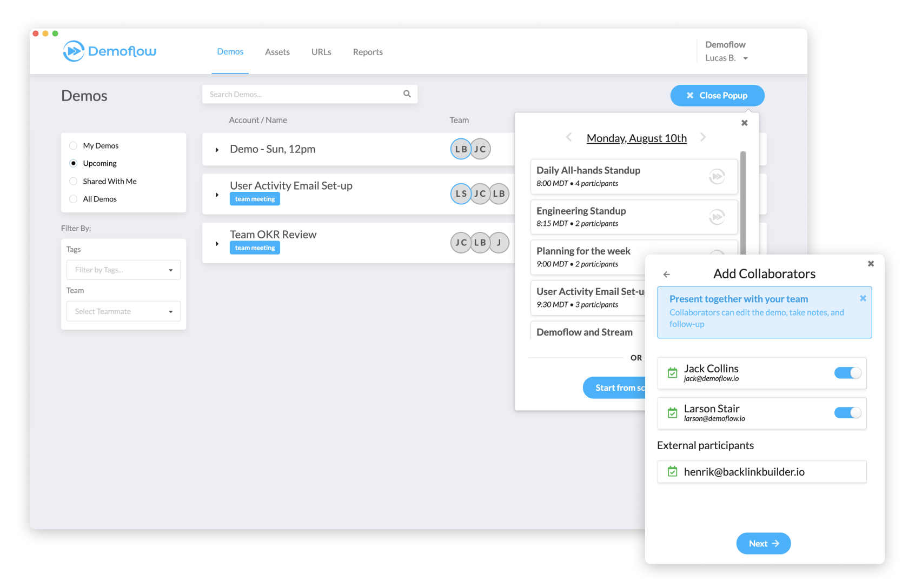The image size is (902, 588).
Task: Start demo for Daily All-hands Standup
Action: (x=717, y=176)
